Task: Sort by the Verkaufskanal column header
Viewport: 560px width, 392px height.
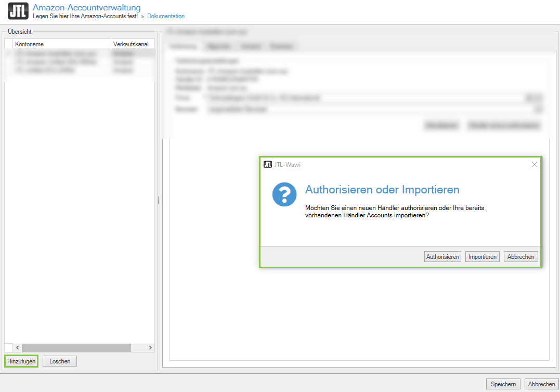Action: pos(132,44)
